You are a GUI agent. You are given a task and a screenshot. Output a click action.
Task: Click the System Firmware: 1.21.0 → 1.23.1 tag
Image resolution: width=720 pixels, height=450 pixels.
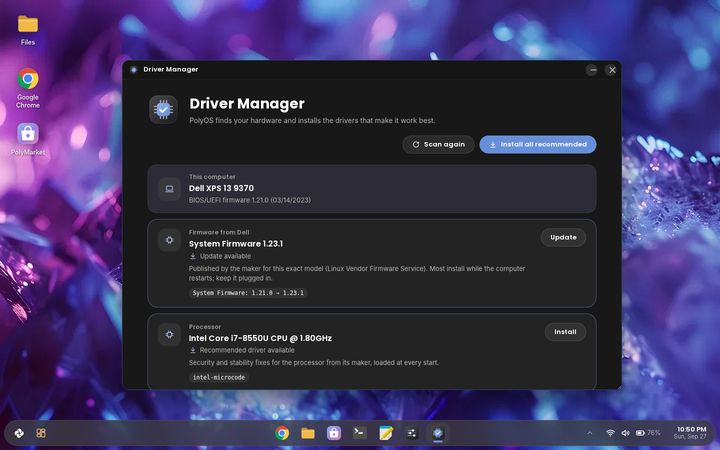point(248,293)
